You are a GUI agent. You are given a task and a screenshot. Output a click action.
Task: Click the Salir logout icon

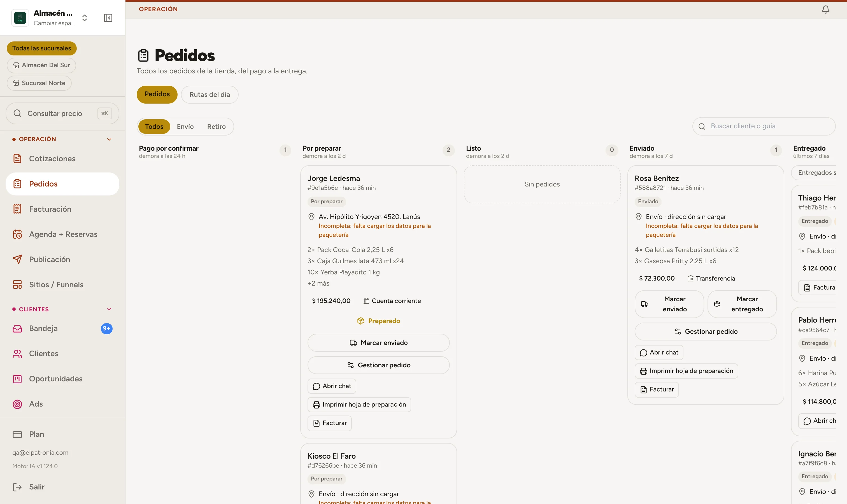[17, 487]
